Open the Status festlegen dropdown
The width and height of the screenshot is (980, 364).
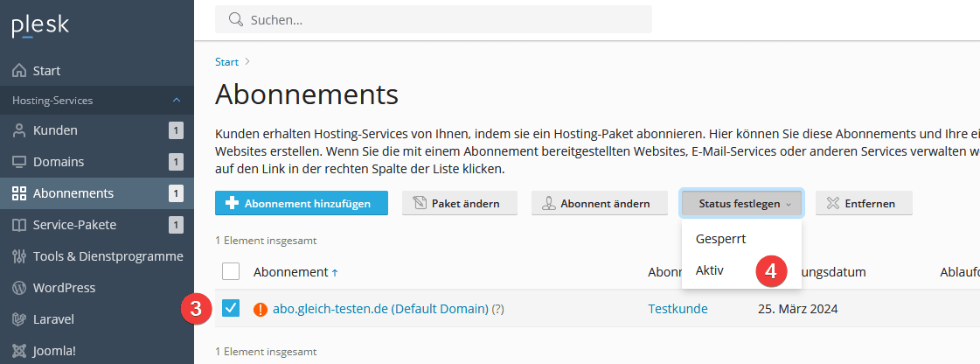pos(741,204)
